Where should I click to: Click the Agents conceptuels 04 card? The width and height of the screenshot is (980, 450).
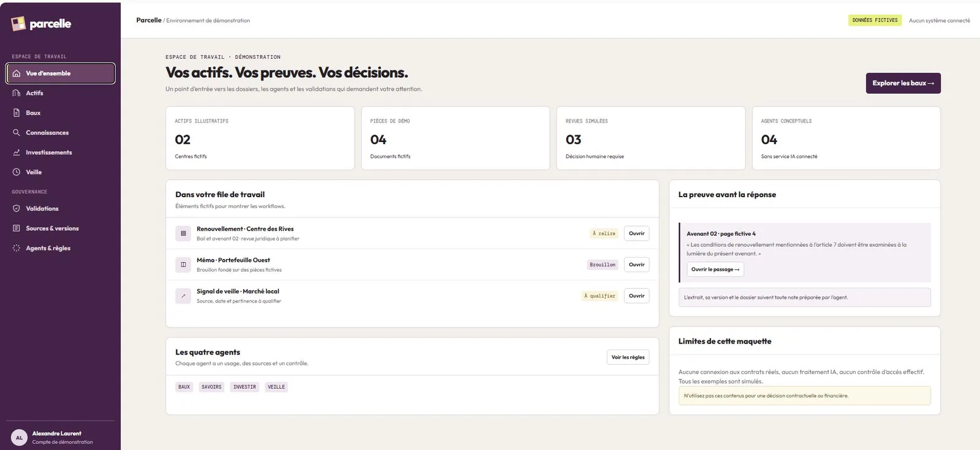point(846,138)
